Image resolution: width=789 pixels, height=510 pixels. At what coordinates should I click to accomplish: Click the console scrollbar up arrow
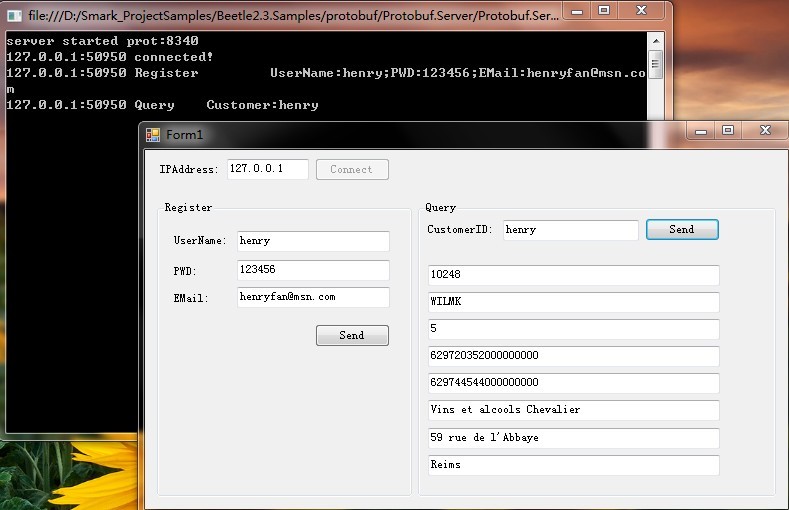[655, 41]
